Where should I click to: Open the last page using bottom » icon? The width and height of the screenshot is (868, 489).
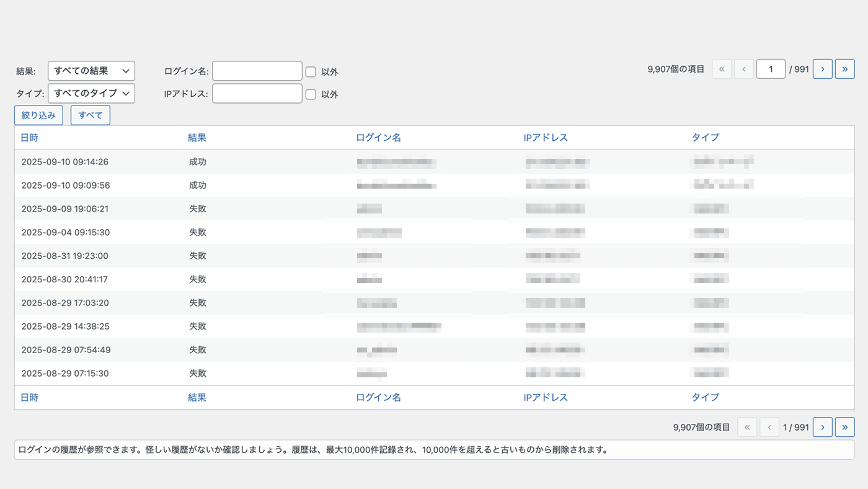[x=844, y=427]
